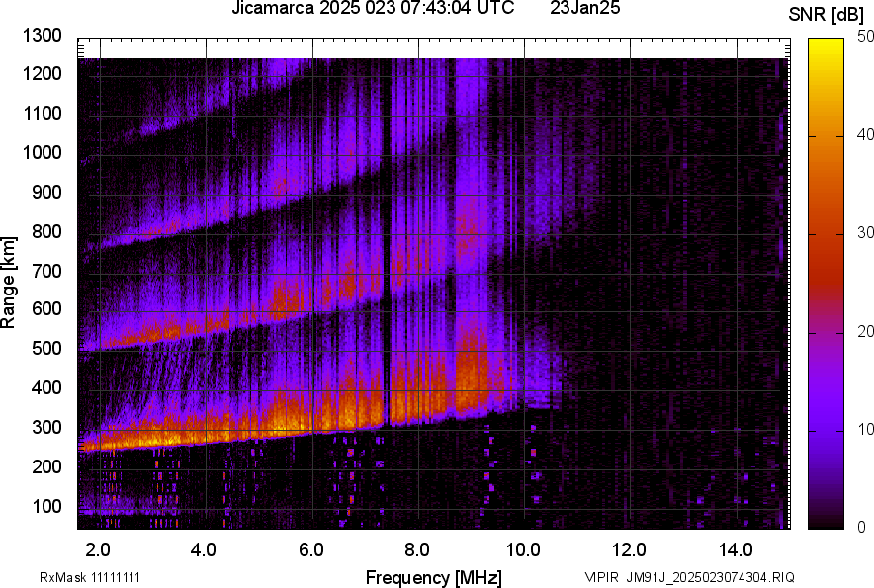The height and width of the screenshot is (588, 874).
Task: Click the 0 dB colorbar tick label
Action: (862, 527)
